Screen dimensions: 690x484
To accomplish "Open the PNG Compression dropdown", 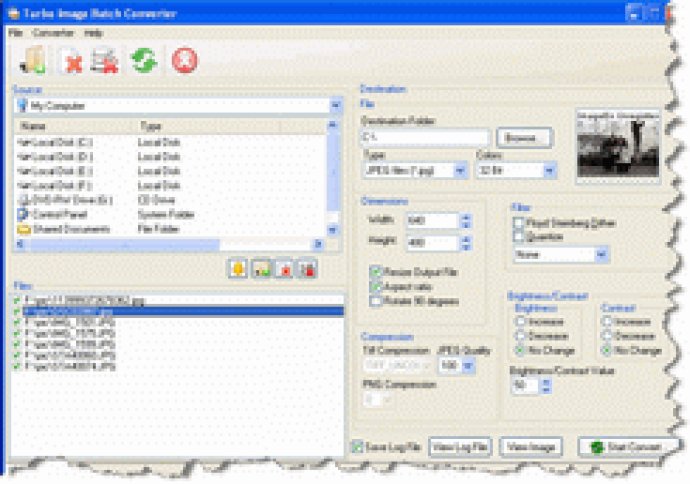I will pyautogui.click(x=387, y=400).
